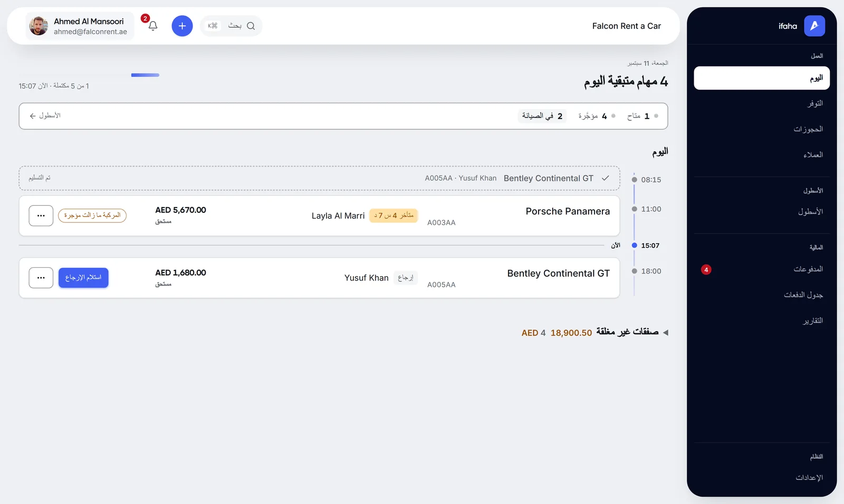Open Ahmed Al Mansoori profile avatar
The height and width of the screenshot is (504, 844).
(39, 26)
